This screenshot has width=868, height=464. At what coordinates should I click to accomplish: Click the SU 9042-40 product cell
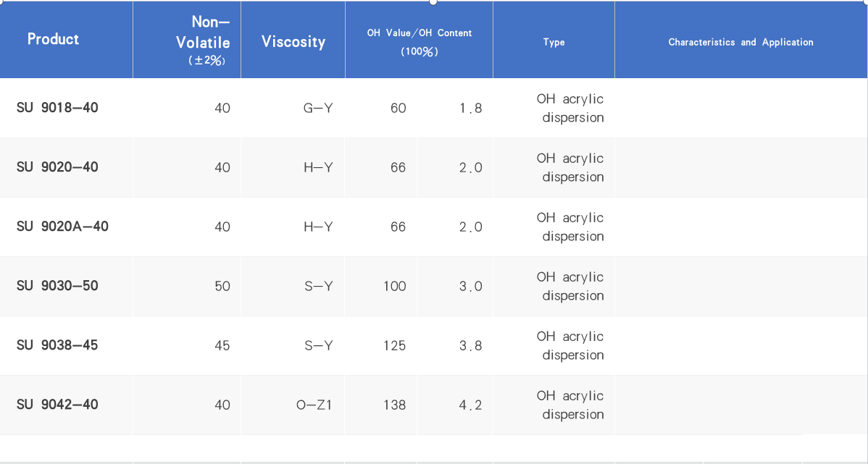(57, 405)
